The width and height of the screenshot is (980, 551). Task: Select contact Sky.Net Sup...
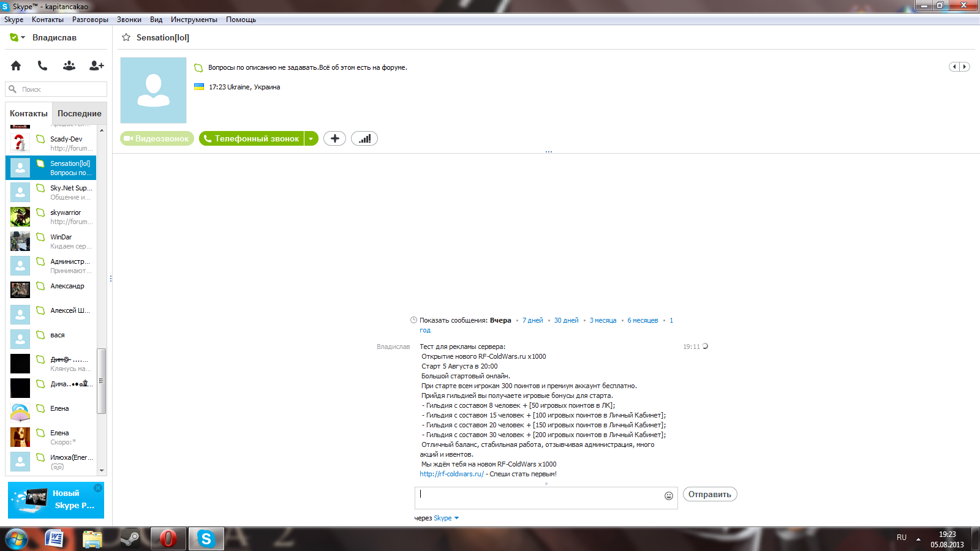click(x=51, y=192)
